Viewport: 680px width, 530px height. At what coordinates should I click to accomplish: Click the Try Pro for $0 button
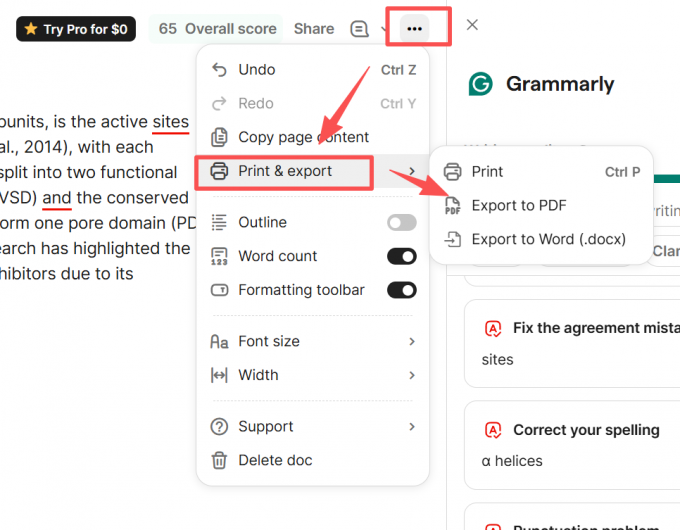(76, 29)
